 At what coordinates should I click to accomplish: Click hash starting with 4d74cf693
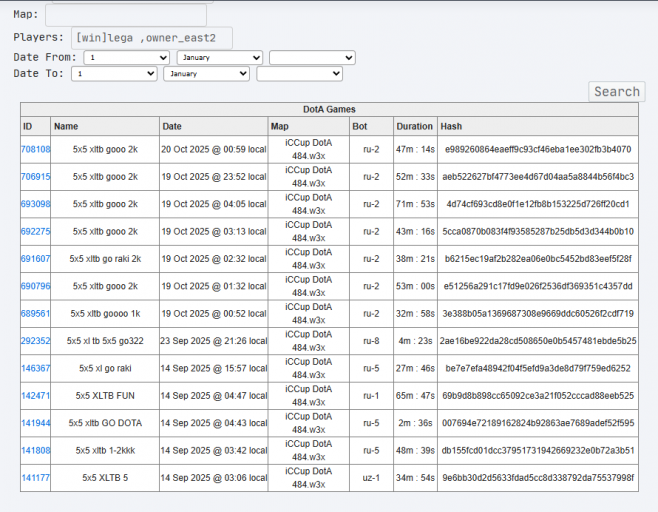pos(538,204)
